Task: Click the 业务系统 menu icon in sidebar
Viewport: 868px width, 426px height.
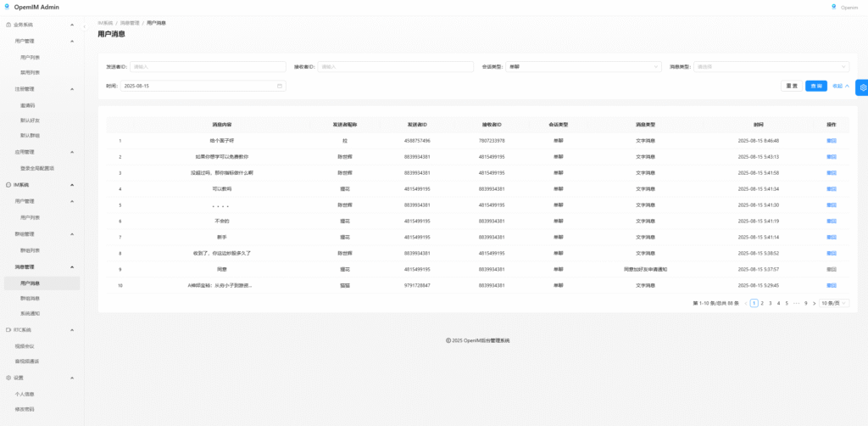Action: coord(8,25)
